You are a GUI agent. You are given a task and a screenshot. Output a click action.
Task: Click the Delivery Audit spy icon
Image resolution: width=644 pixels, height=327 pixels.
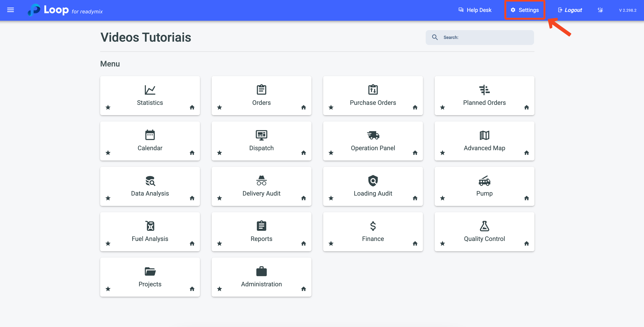(x=261, y=181)
